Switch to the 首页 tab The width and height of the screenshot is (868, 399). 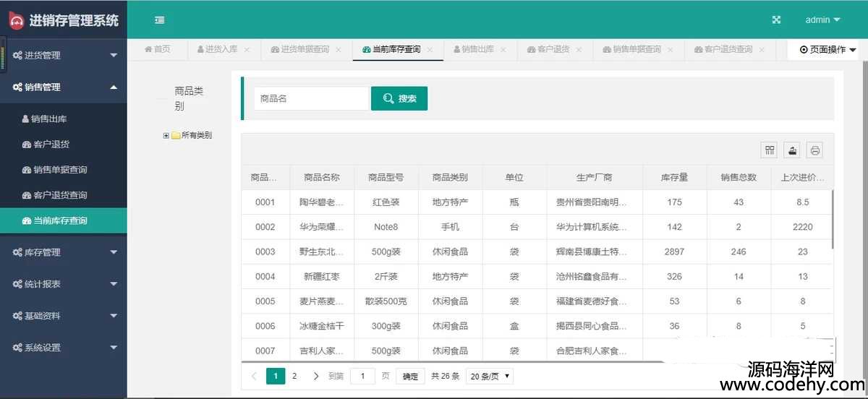158,49
